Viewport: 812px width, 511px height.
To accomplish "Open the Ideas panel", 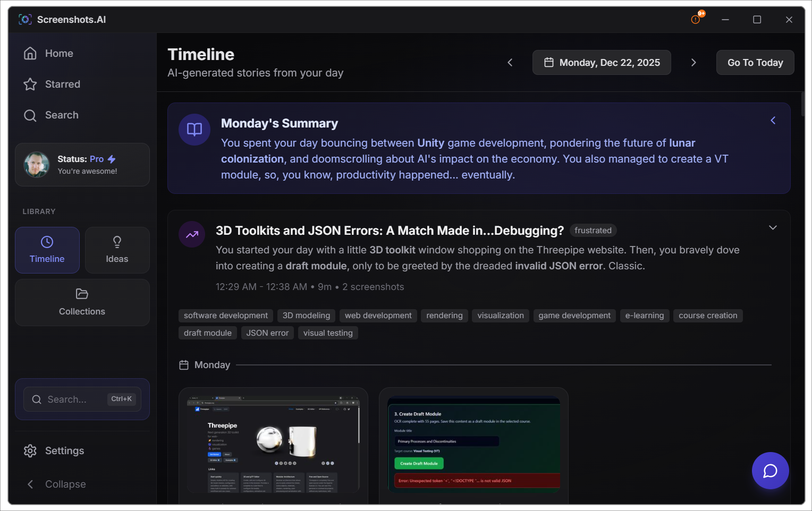I will tap(117, 250).
